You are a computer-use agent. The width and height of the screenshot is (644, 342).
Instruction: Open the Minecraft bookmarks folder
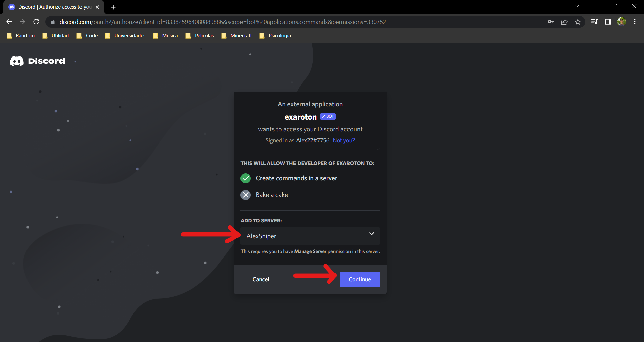(237, 36)
